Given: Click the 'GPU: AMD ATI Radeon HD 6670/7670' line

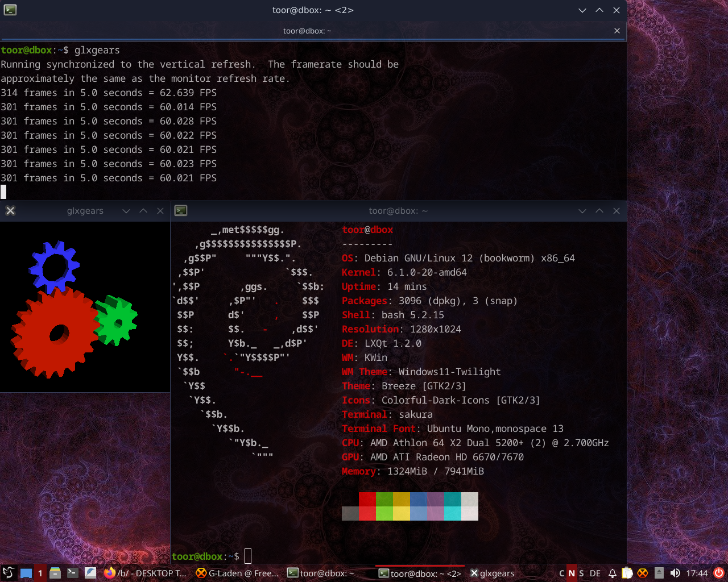Looking at the screenshot, I should pyautogui.click(x=433, y=457).
